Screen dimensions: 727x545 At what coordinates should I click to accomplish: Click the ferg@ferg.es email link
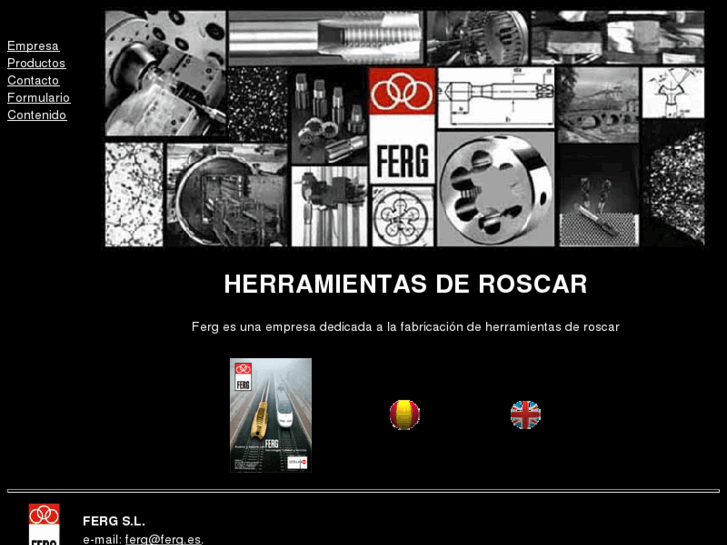(163, 539)
